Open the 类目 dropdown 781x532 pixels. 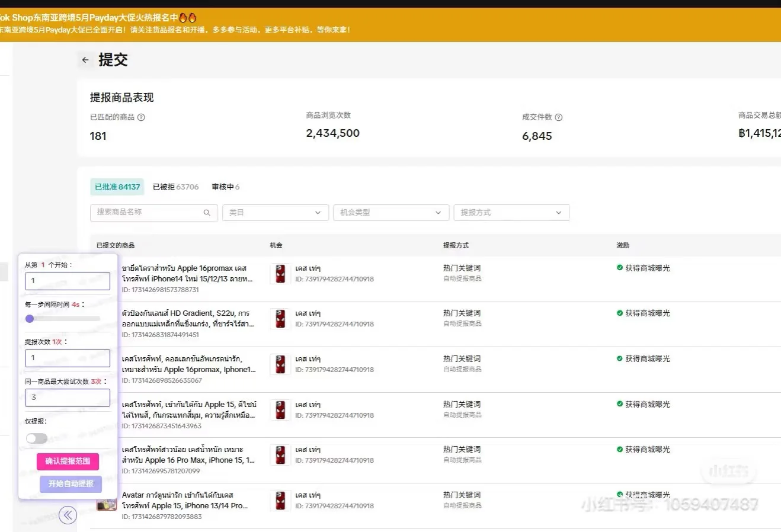coord(275,212)
